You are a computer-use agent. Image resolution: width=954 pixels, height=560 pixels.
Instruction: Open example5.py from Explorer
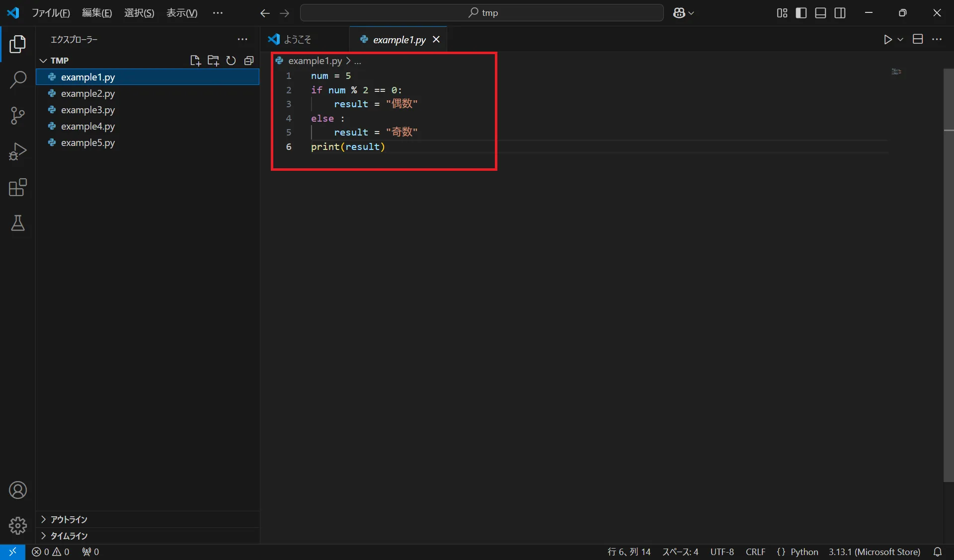point(148,142)
